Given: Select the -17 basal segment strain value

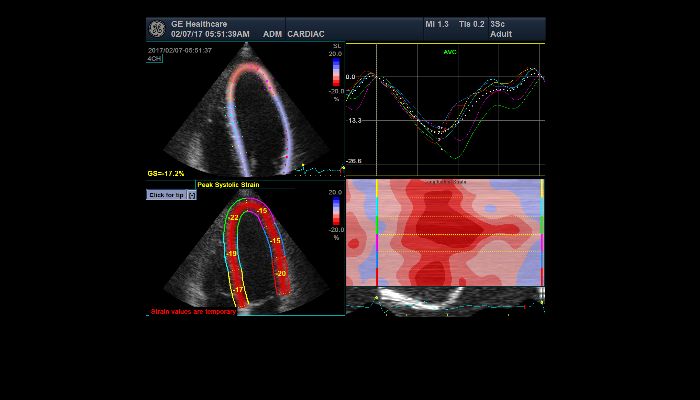Looking at the screenshot, I should [x=238, y=289].
